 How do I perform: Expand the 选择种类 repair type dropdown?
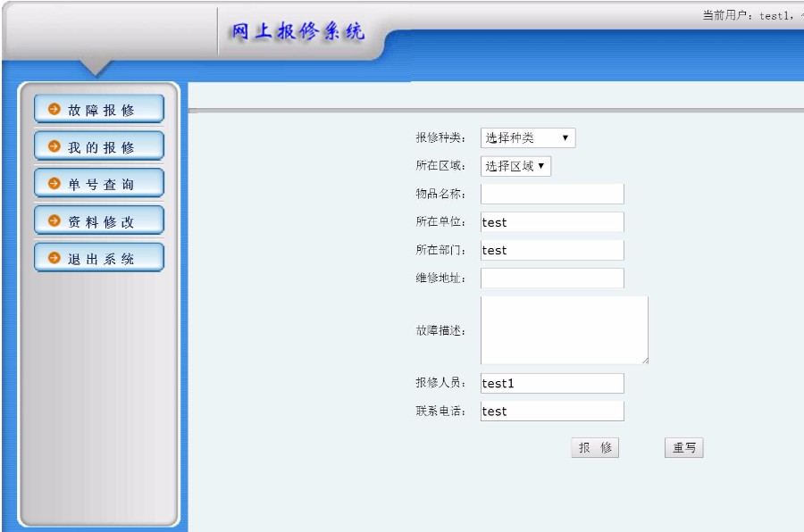click(x=528, y=137)
